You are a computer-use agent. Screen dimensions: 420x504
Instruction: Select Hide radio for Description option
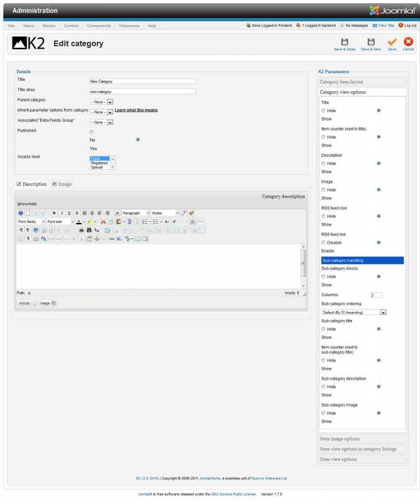[323, 163]
